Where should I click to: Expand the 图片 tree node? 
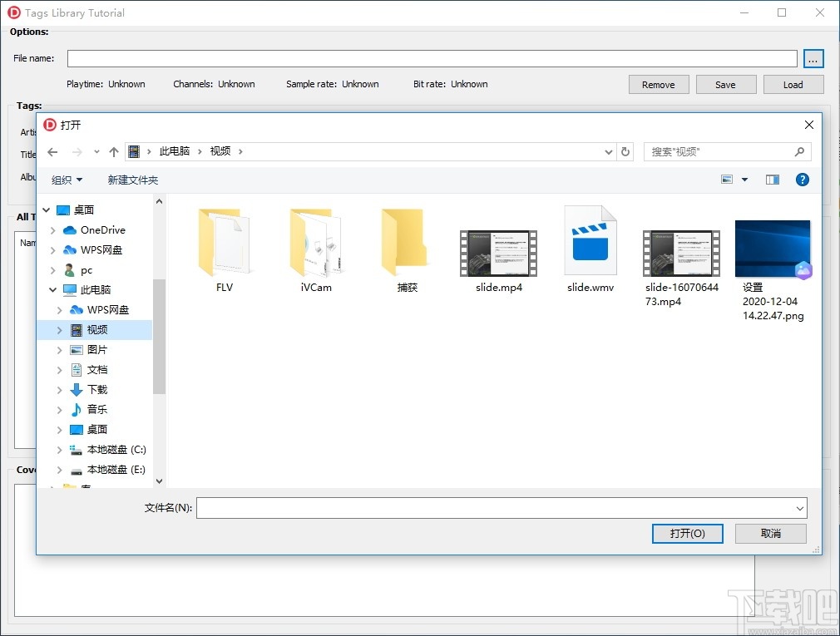(58, 349)
